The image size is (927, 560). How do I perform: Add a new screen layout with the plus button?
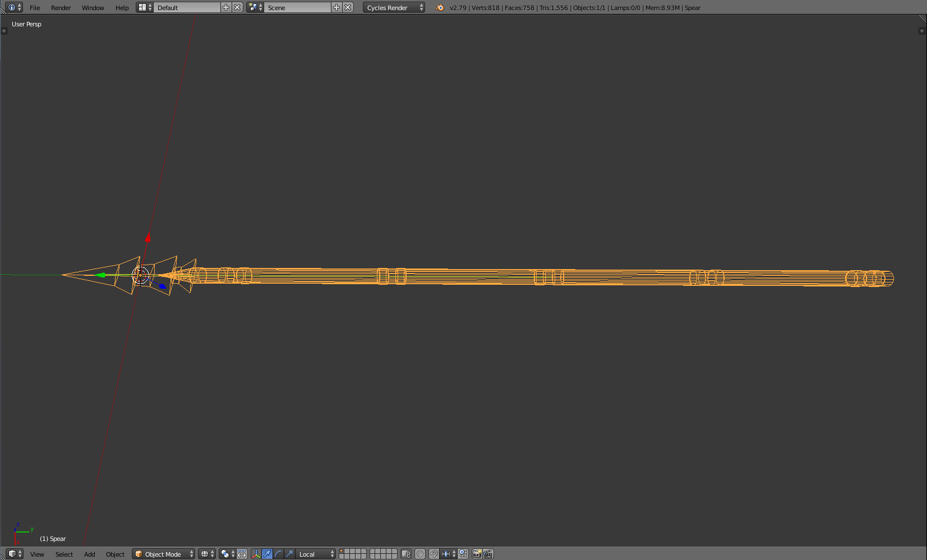[x=225, y=7]
